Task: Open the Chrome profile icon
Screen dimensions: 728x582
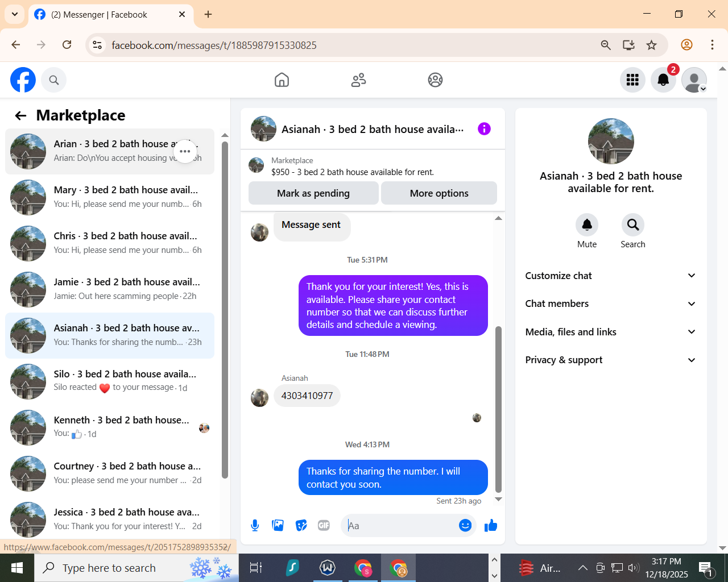Action: point(686,45)
